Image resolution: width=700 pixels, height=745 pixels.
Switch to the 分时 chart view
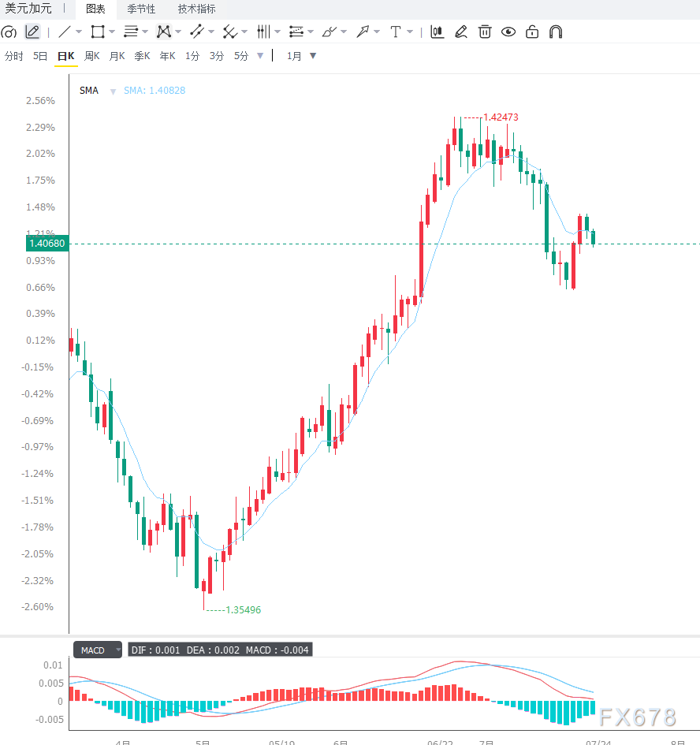(x=13, y=56)
